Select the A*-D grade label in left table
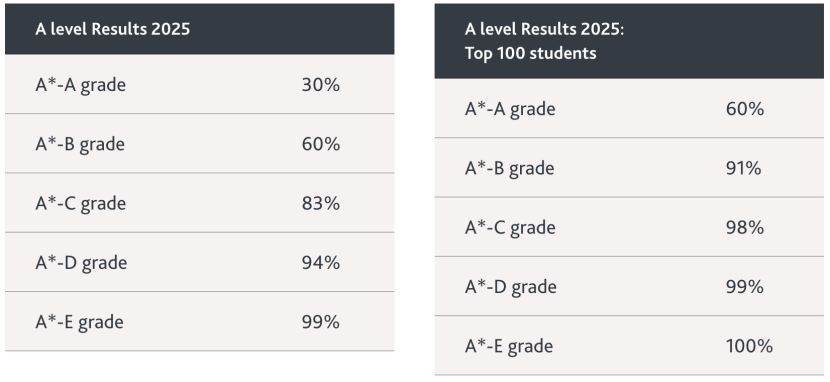The image size is (830, 382). pos(81,262)
